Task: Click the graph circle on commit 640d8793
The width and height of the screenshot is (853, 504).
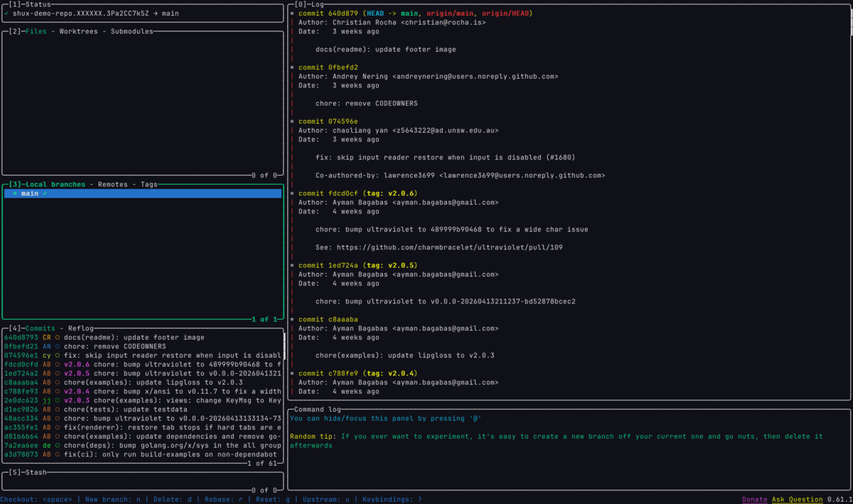Action: tap(58, 338)
